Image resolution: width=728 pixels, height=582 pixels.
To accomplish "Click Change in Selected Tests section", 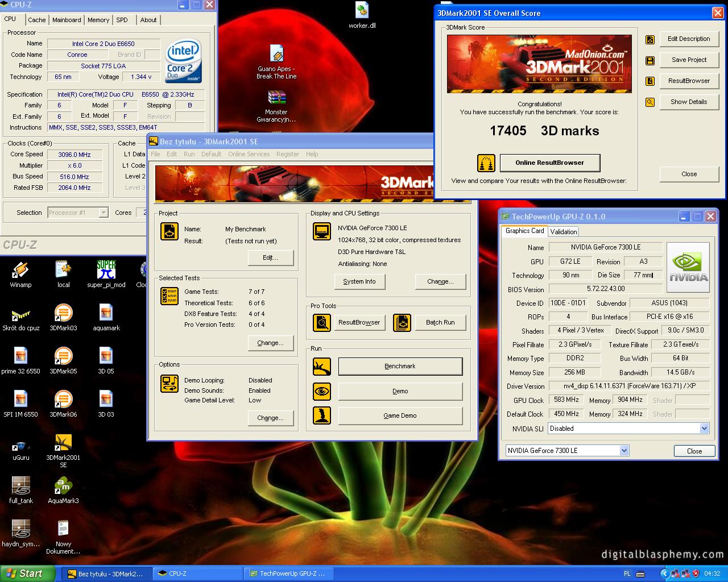I will [270, 343].
